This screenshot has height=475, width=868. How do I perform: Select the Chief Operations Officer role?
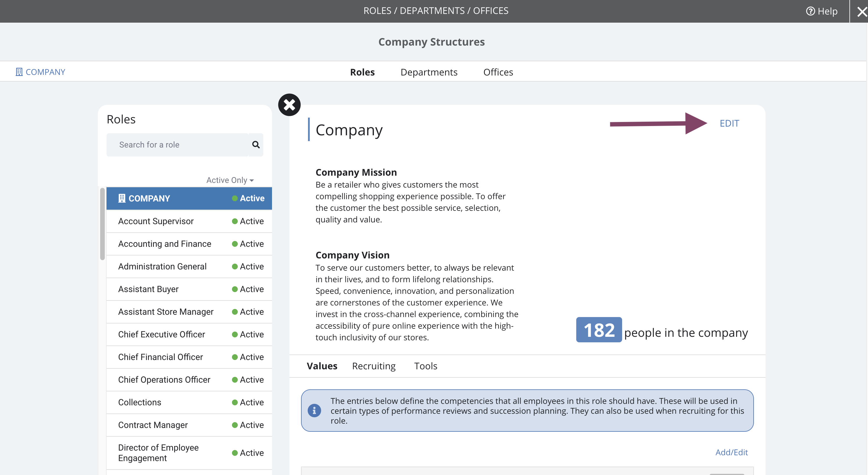click(x=189, y=379)
